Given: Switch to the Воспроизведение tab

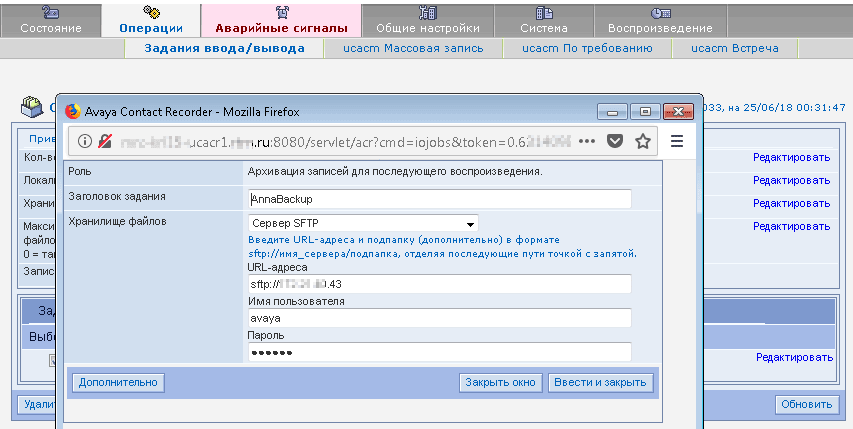Looking at the screenshot, I should pos(660,21).
